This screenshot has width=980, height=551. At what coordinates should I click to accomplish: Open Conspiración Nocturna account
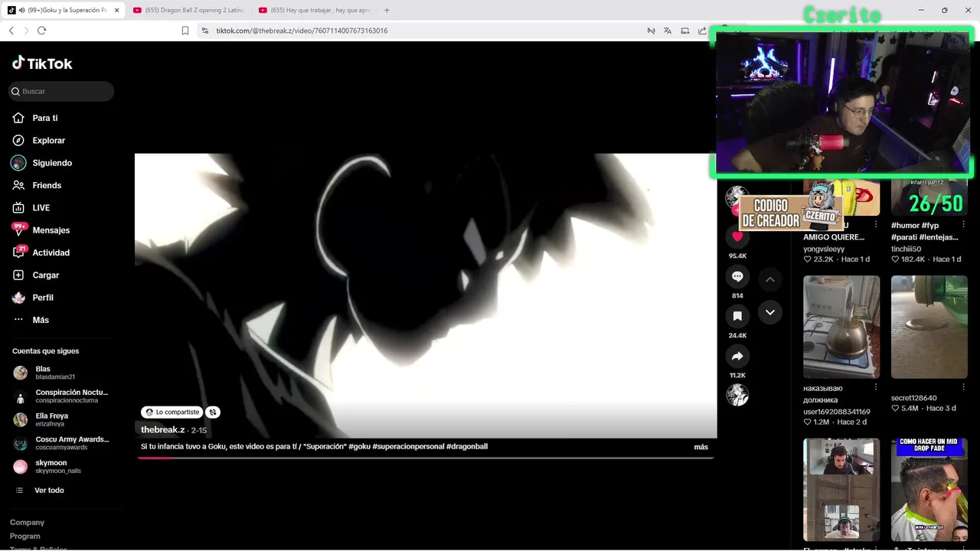pos(61,396)
